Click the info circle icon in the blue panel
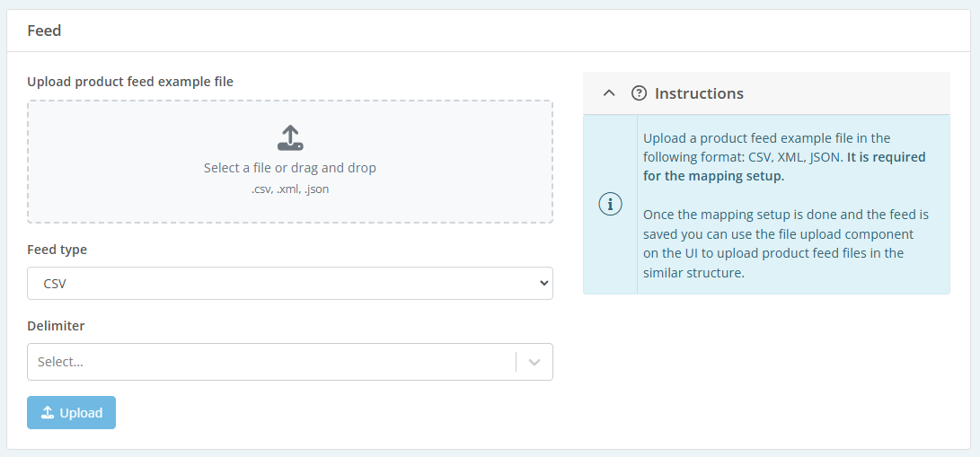The image size is (980, 457). [610, 204]
